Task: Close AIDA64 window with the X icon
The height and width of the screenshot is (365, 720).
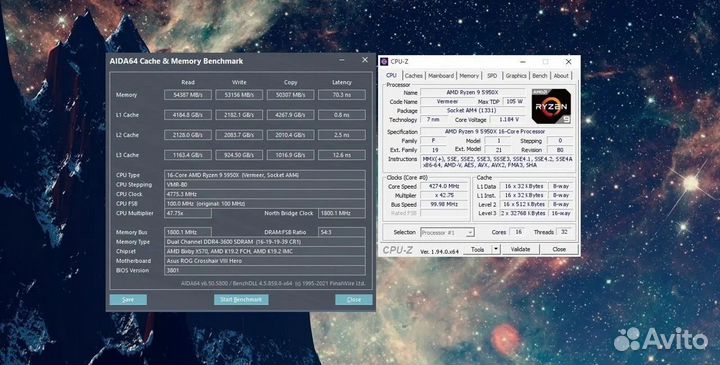Action: coord(365,60)
